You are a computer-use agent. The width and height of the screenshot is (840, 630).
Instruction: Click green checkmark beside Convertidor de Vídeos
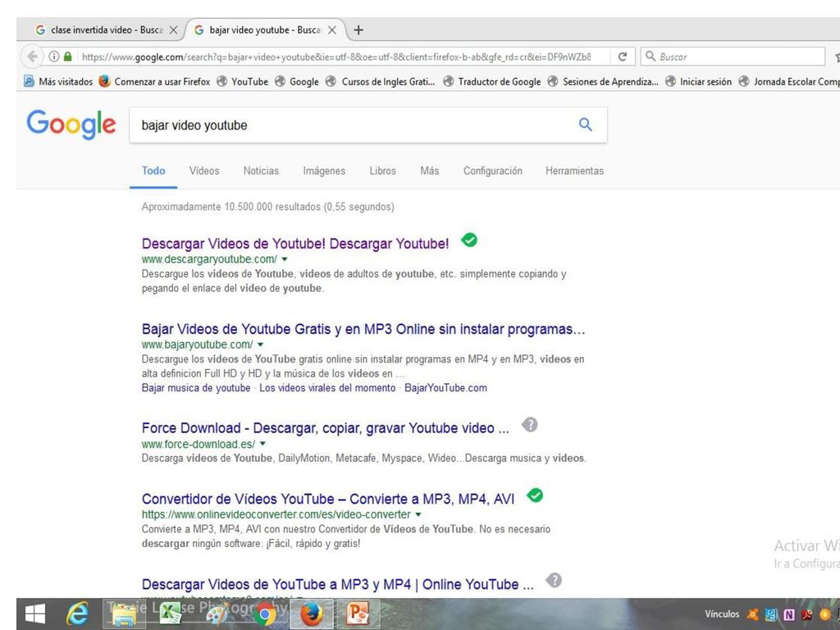(x=535, y=495)
